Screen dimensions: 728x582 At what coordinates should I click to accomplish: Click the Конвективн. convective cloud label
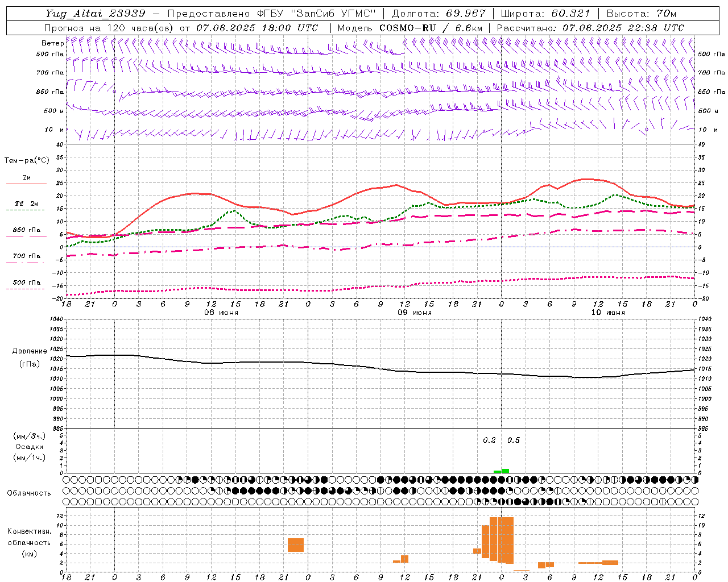click(30, 531)
